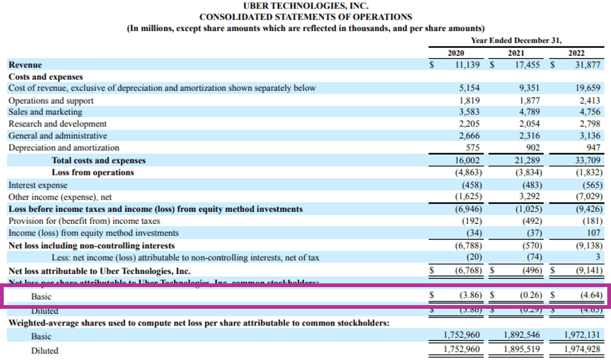Screen dimensions: 611x364
Task: Click 2022 Basic weighted-average shares 1,972,131
Action: pos(582,335)
